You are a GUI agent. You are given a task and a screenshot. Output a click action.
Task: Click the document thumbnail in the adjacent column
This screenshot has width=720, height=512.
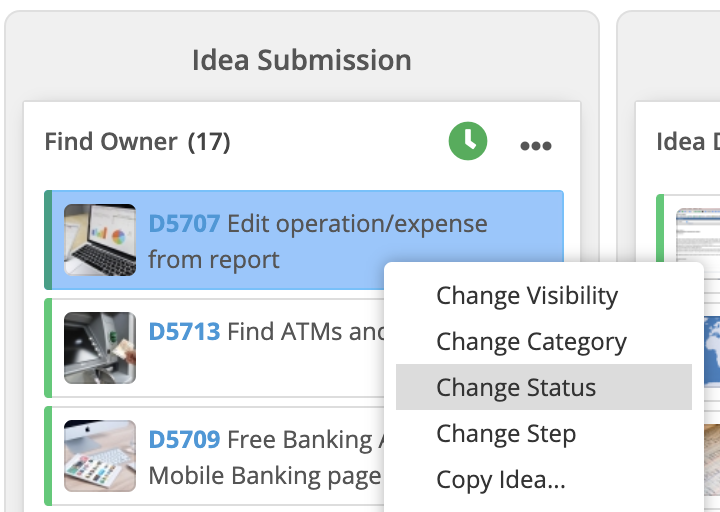click(698, 234)
